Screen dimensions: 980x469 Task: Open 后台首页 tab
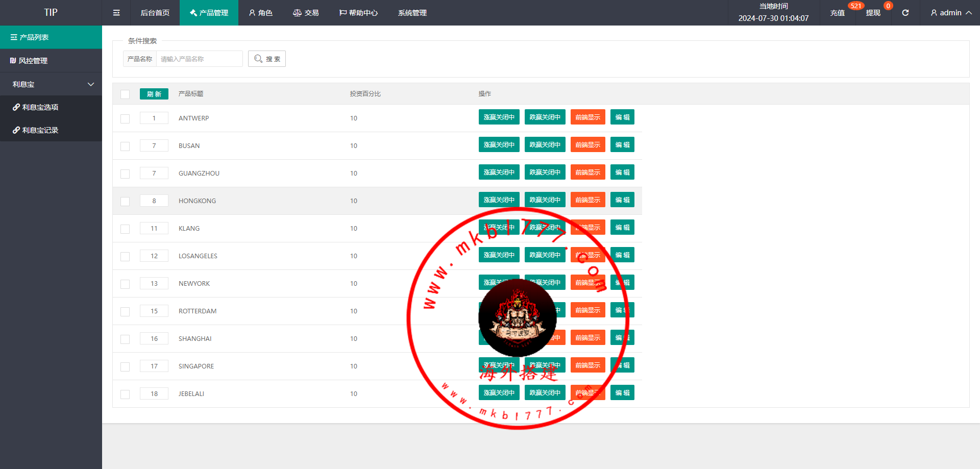point(155,13)
